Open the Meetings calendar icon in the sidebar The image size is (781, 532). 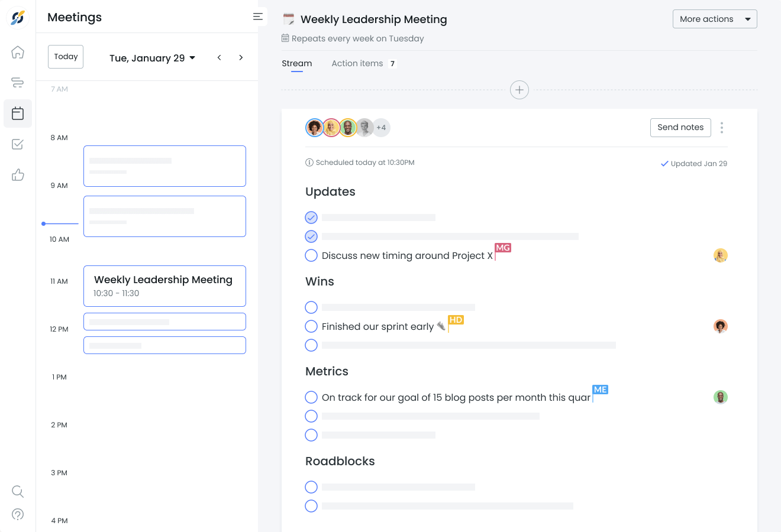(x=18, y=113)
